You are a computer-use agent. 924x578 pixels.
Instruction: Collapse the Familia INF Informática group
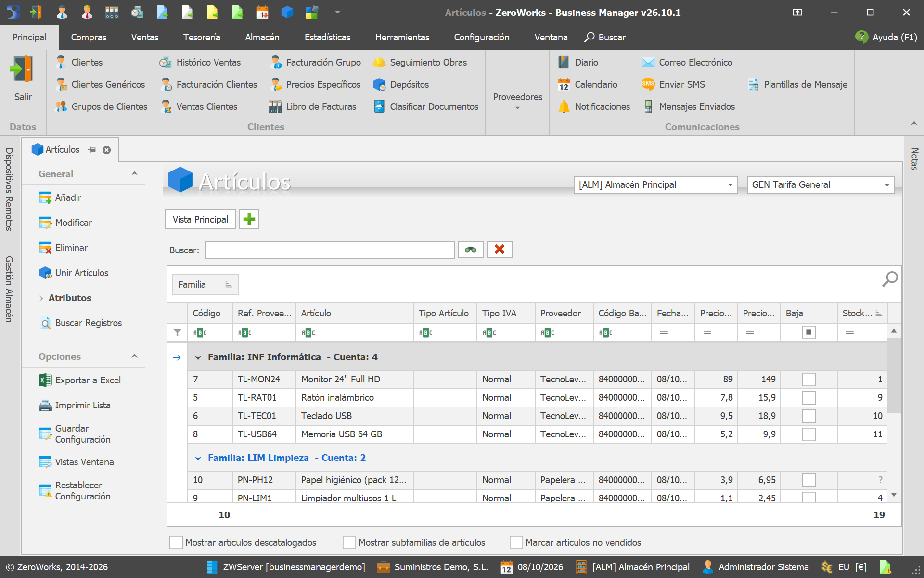tap(198, 357)
